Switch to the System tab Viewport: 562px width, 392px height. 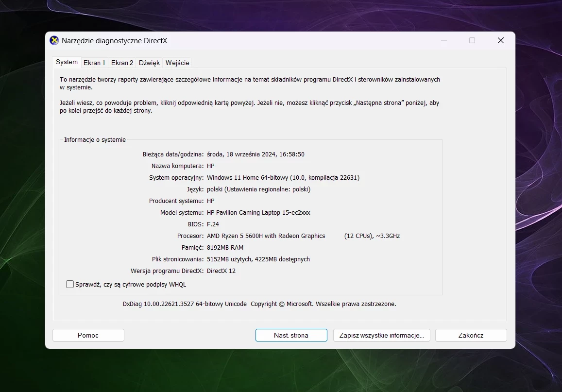(x=67, y=62)
